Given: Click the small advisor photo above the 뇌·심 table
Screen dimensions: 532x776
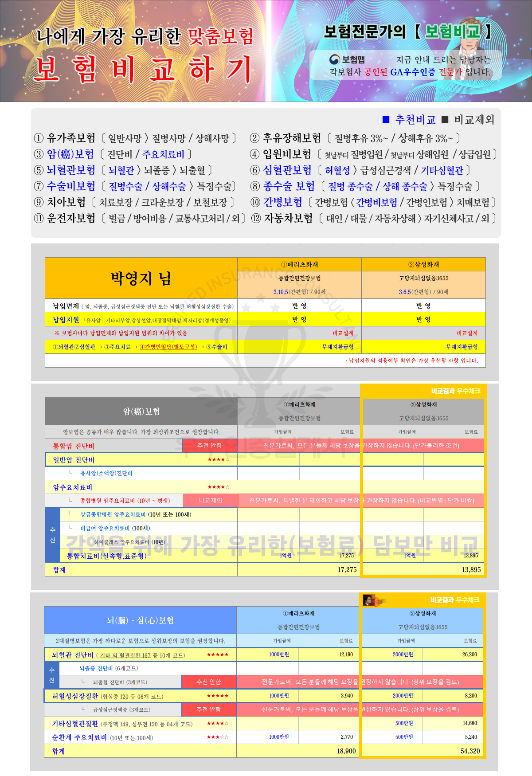Looking at the screenshot, I should click(369, 600).
